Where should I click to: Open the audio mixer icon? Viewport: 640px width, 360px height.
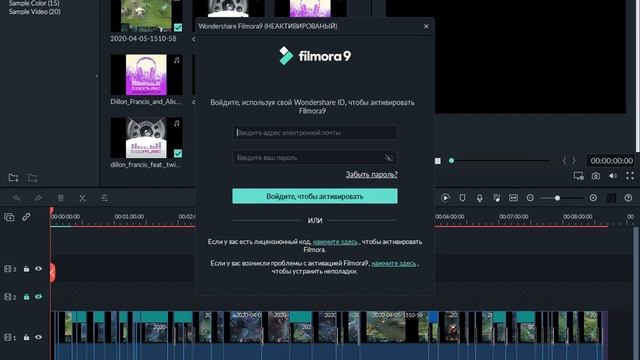(x=497, y=198)
